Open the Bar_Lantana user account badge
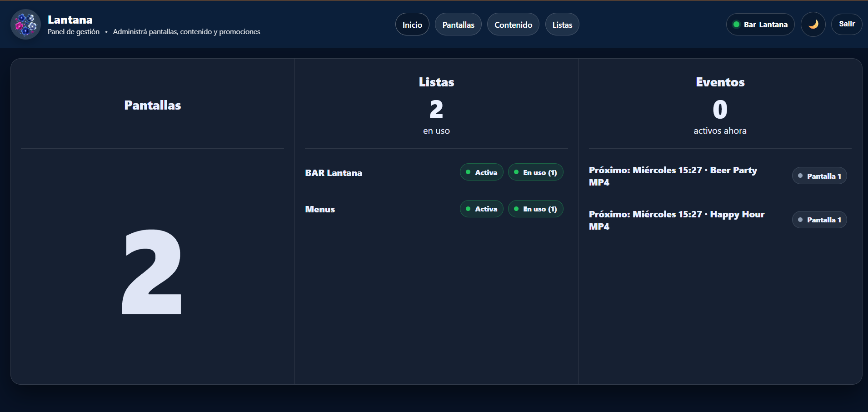The image size is (868, 412). [x=760, y=25]
